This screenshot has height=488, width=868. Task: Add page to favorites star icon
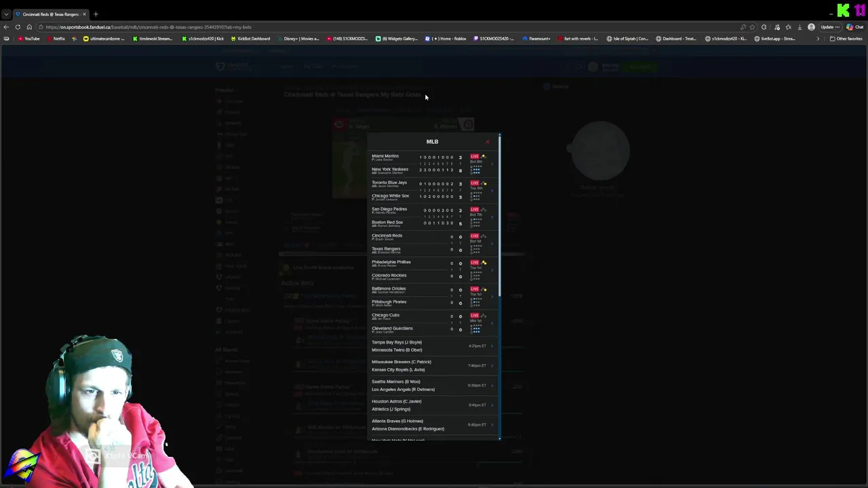coord(752,27)
